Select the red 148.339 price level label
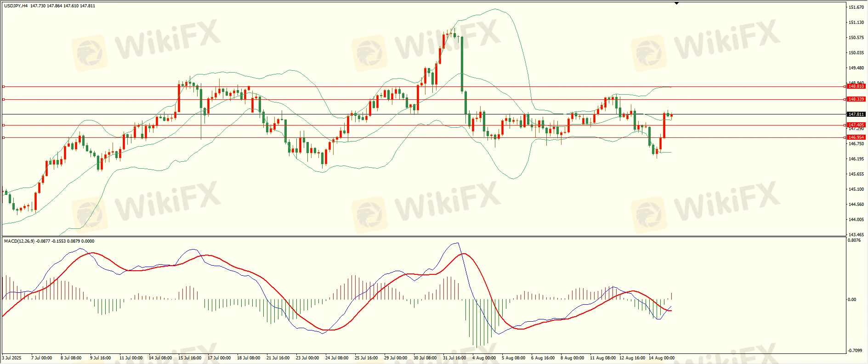Image resolution: width=868 pixels, height=364 pixels. [x=856, y=99]
